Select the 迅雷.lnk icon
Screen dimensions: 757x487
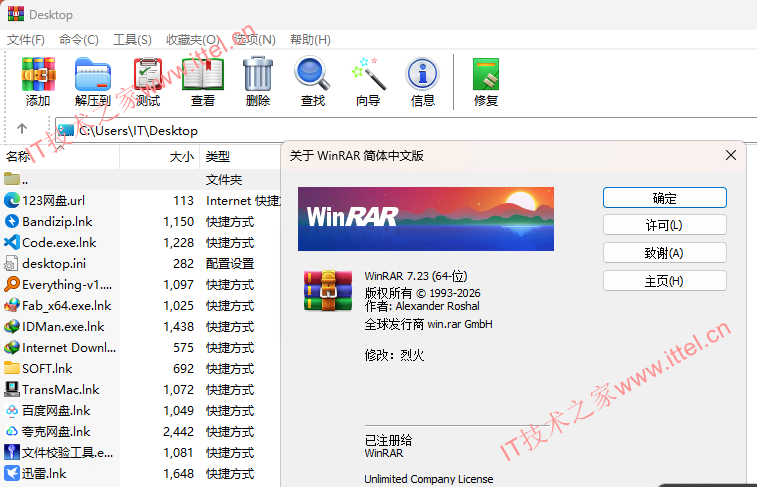[12, 473]
